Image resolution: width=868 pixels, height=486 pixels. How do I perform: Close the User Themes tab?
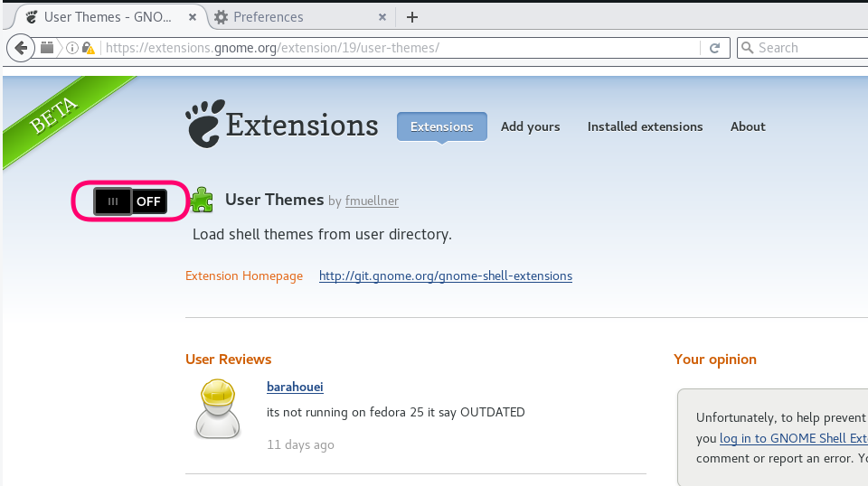tap(192, 17)
